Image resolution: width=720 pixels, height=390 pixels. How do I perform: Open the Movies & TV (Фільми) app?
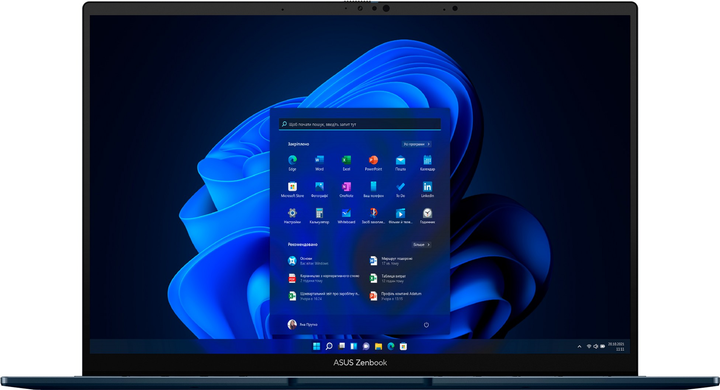pos(400,213)
